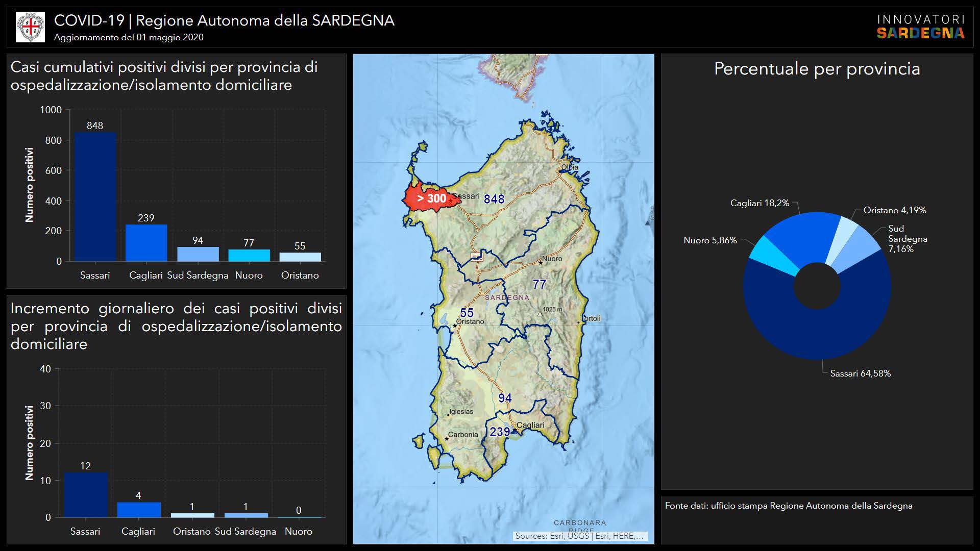Click the 1825 m mountain peak triangle
980x551 pixels.
click(x=540, y=314)
